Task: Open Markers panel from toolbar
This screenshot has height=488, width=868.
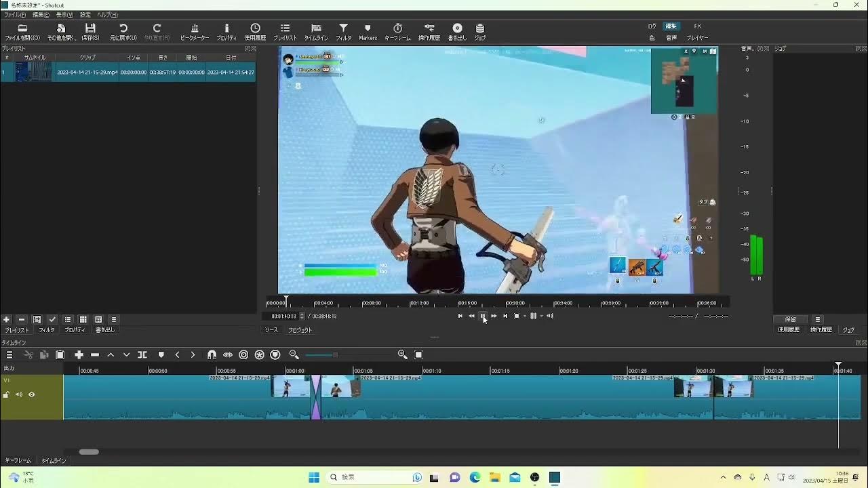Action: tap(368, 32)
